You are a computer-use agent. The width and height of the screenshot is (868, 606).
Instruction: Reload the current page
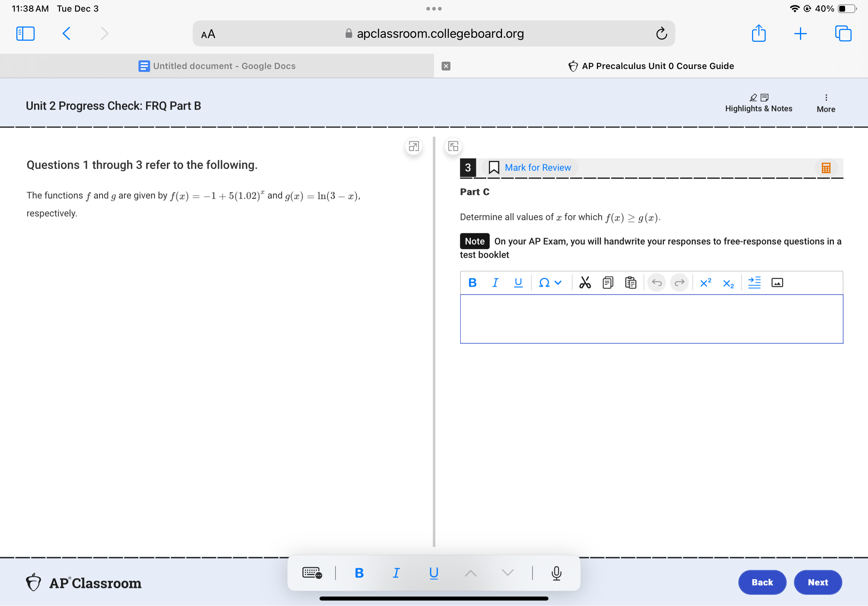click(661, 34)
